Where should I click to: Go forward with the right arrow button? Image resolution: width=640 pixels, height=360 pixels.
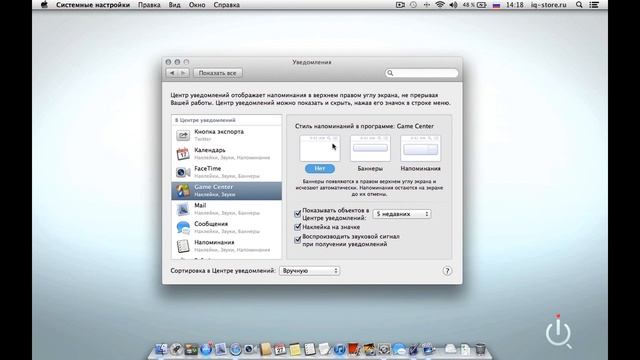pyautogui.click(x=183, y=73)
